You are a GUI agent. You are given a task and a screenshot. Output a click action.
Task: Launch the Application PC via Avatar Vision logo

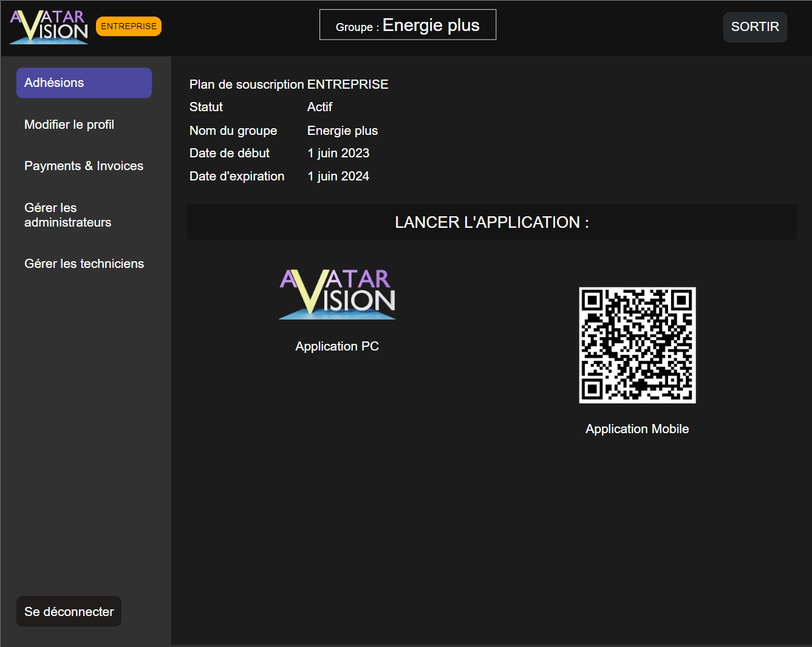[337, 295]
